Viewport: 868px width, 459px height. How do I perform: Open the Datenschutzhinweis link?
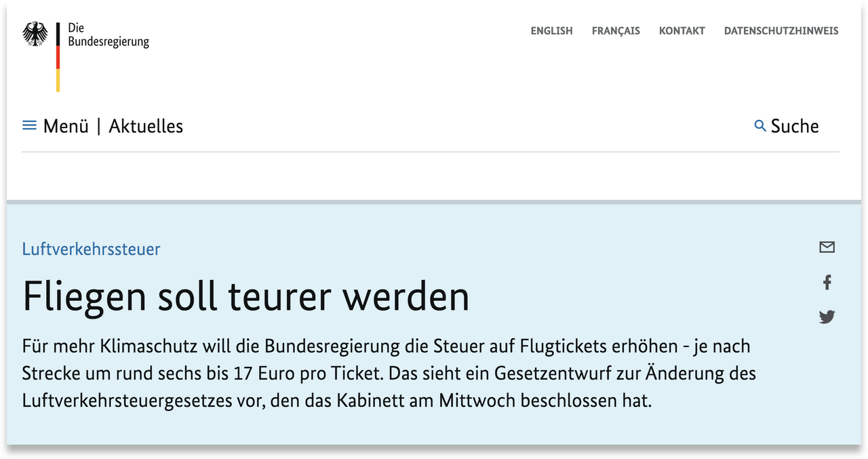pos(781,31)
